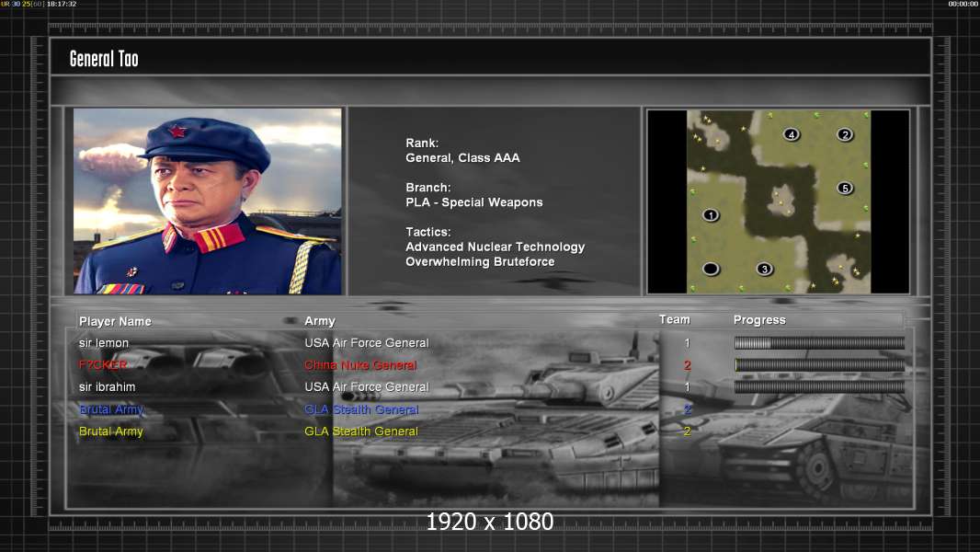Click the PLA - Special Weapons branch text

(473, 202)
